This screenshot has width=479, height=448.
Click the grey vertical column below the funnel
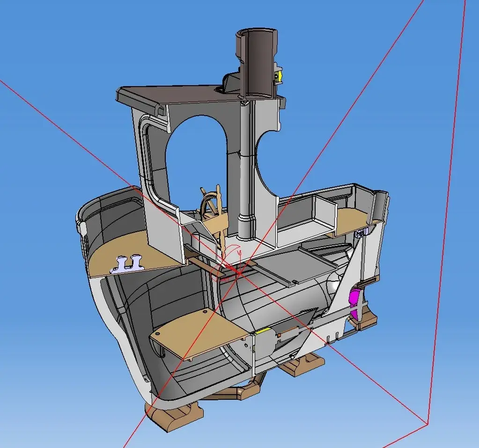(245, 178)
